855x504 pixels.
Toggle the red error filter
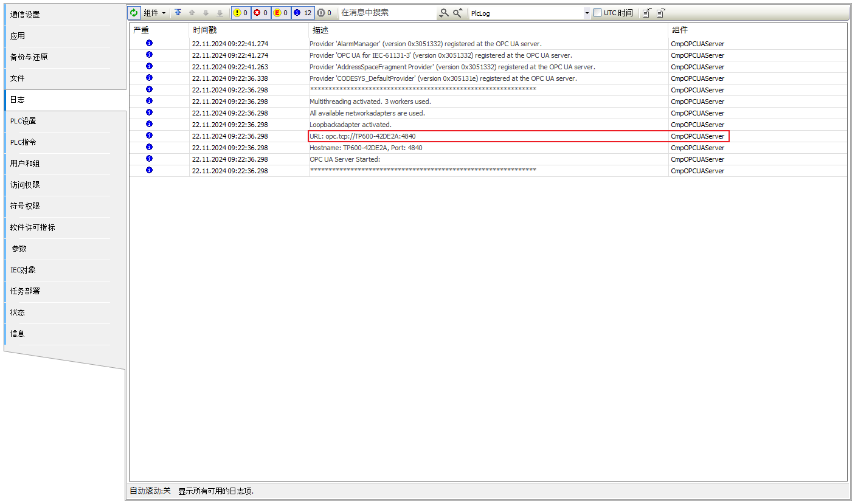261,13
